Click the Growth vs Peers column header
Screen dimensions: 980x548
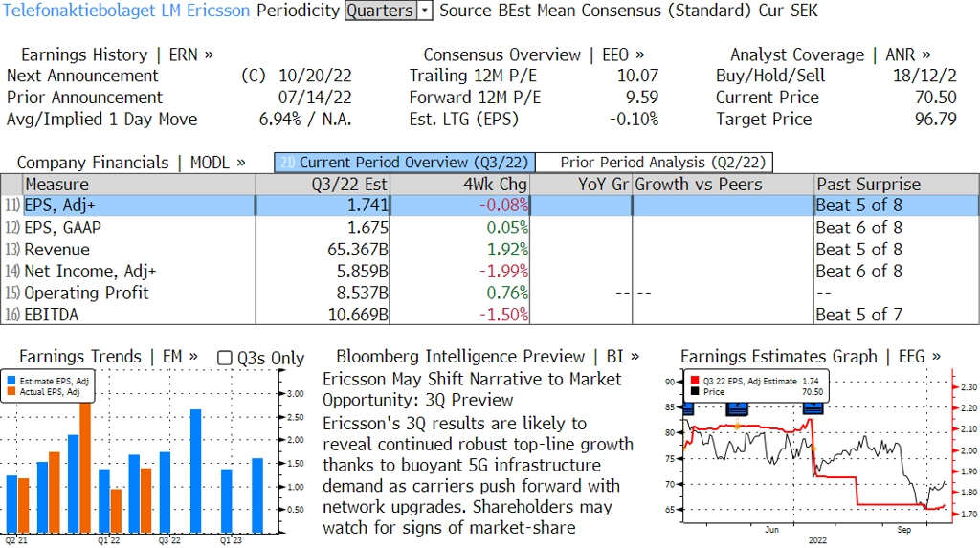(x=724, y=185)
